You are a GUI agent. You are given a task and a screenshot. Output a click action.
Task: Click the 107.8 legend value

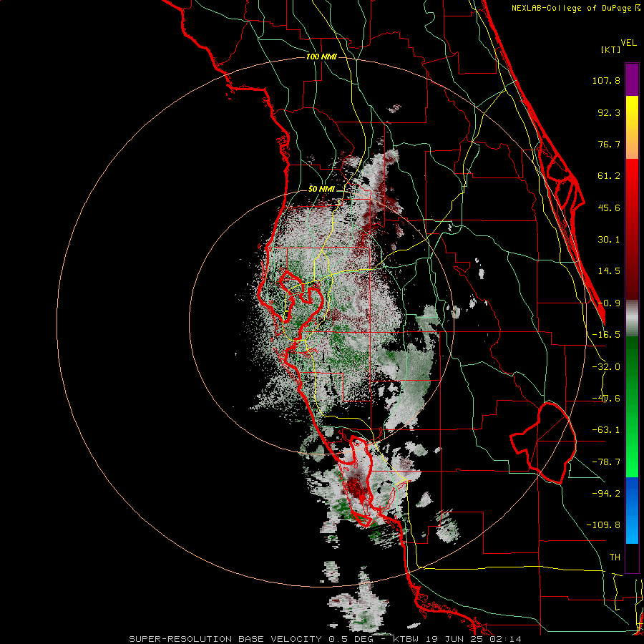[606, 80]
